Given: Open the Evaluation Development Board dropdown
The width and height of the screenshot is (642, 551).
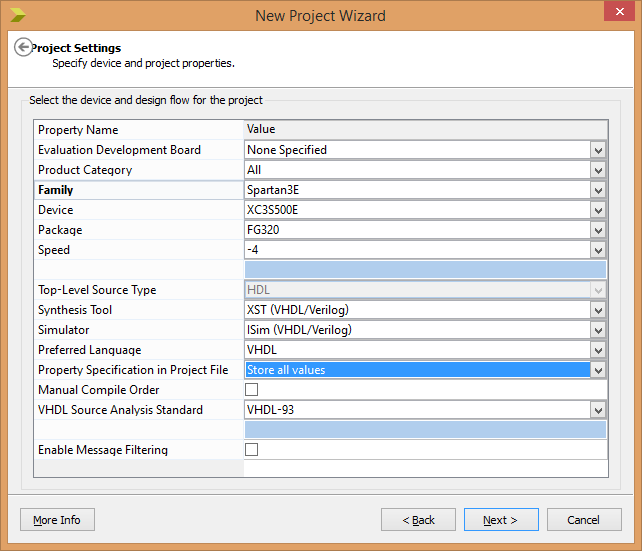Looking at the screenshot, I should tap(598, 150).
